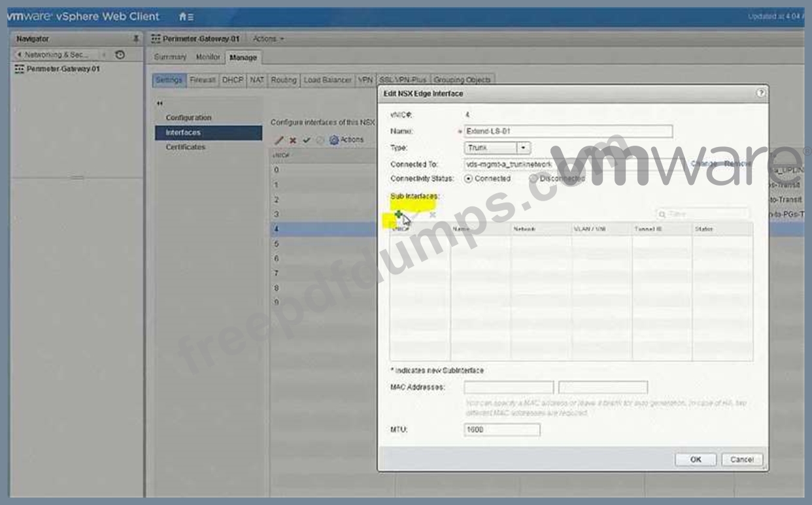
Task: Open the Navigator history icon
Action: point(120,55)
